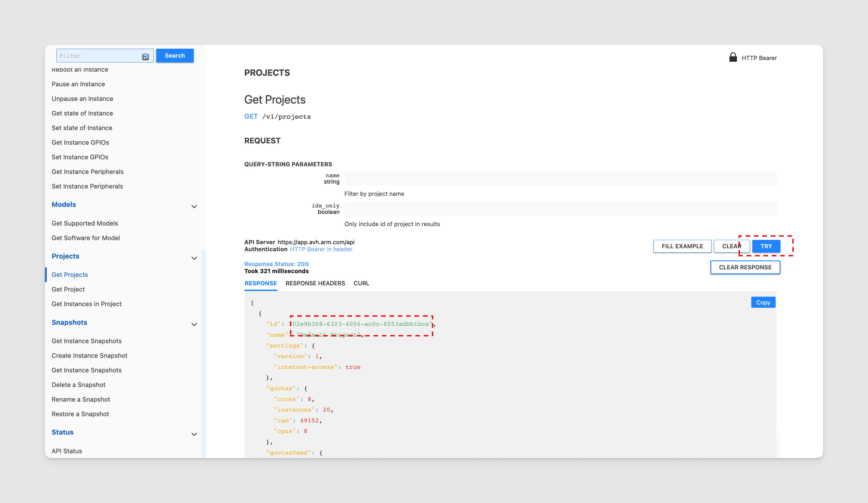
Task: Click the Search button icon
Action: click(175, 55)
